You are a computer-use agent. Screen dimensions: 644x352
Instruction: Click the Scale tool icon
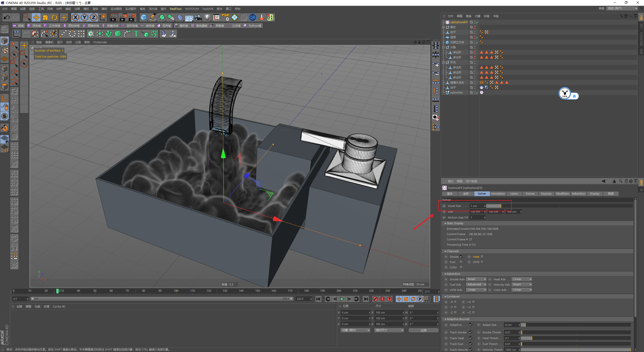click(45, 17)
